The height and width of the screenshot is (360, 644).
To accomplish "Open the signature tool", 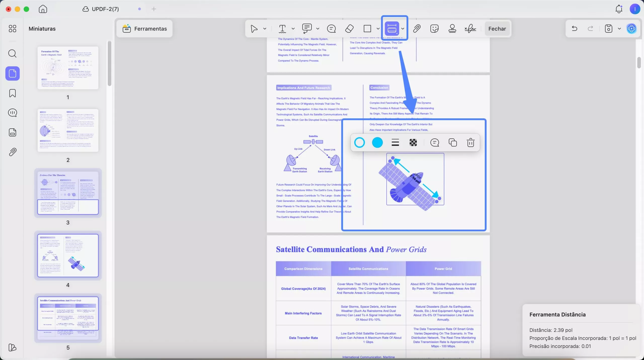I will [x=470, y=29].
